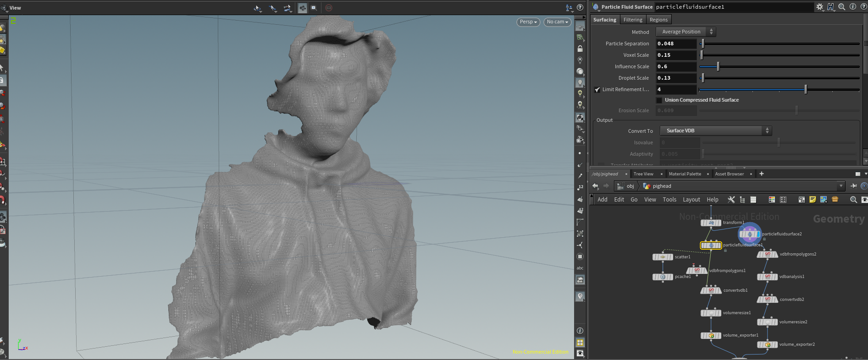Open the Particle Fluid Surface node-type menu

[596, 7]
